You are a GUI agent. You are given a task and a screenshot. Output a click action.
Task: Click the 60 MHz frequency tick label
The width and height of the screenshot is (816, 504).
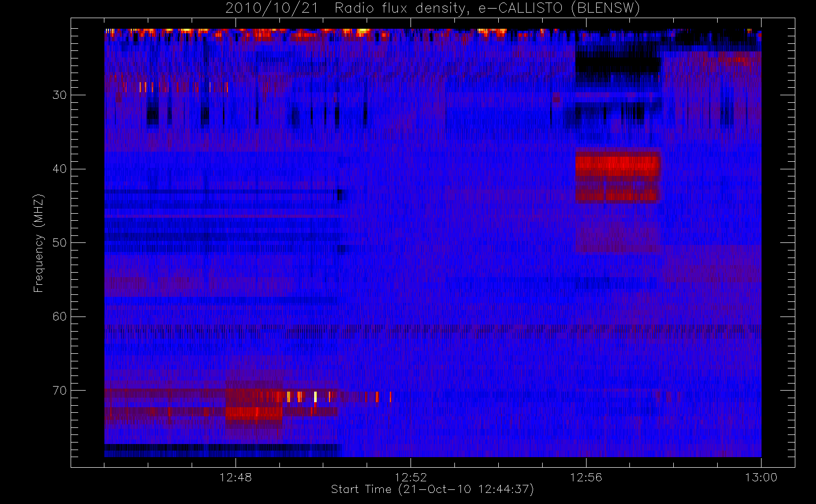point(60,317)
